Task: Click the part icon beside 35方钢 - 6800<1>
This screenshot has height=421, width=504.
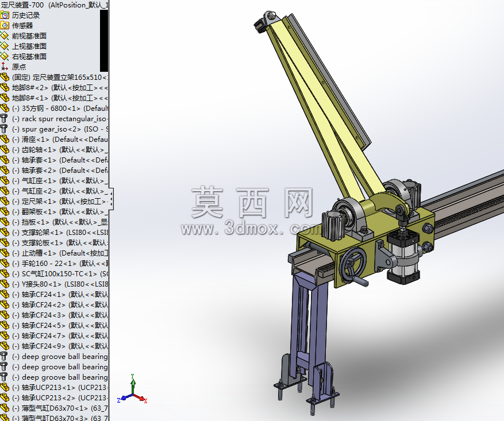Action: [5, 108]
